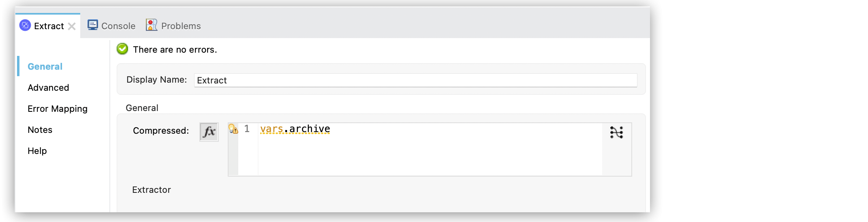Click the Problems tab icon

[152, 25]
